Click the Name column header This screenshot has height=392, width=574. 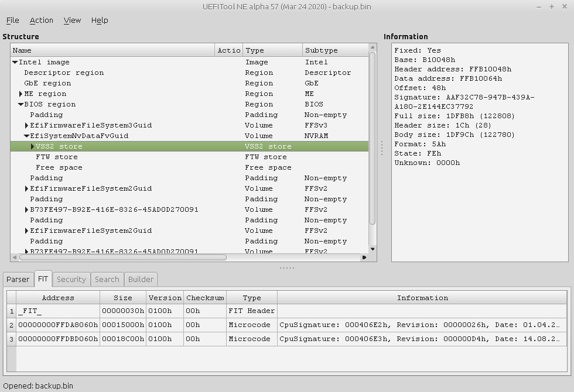pos(112,50)
